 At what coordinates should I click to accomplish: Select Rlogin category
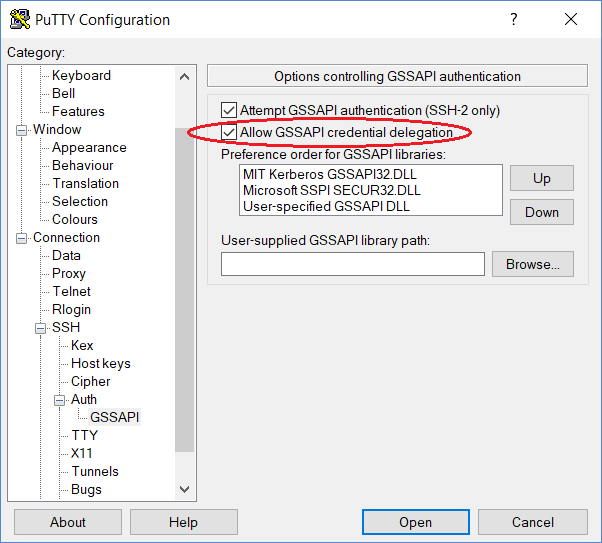(71, 310)
